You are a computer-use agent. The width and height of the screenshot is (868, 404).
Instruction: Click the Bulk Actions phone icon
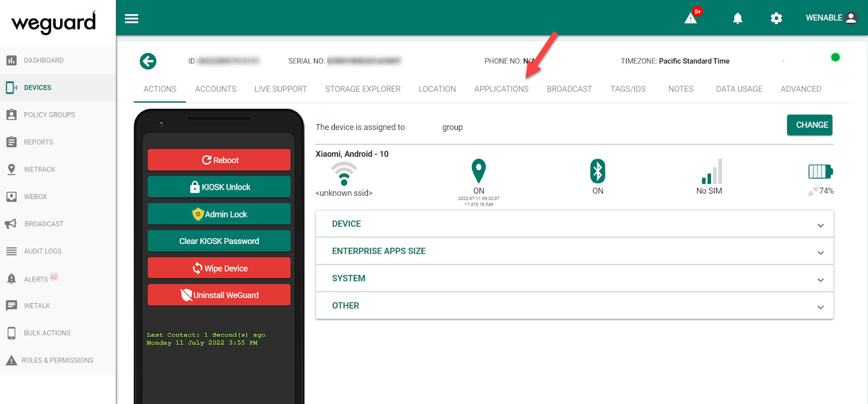point(11,333)
